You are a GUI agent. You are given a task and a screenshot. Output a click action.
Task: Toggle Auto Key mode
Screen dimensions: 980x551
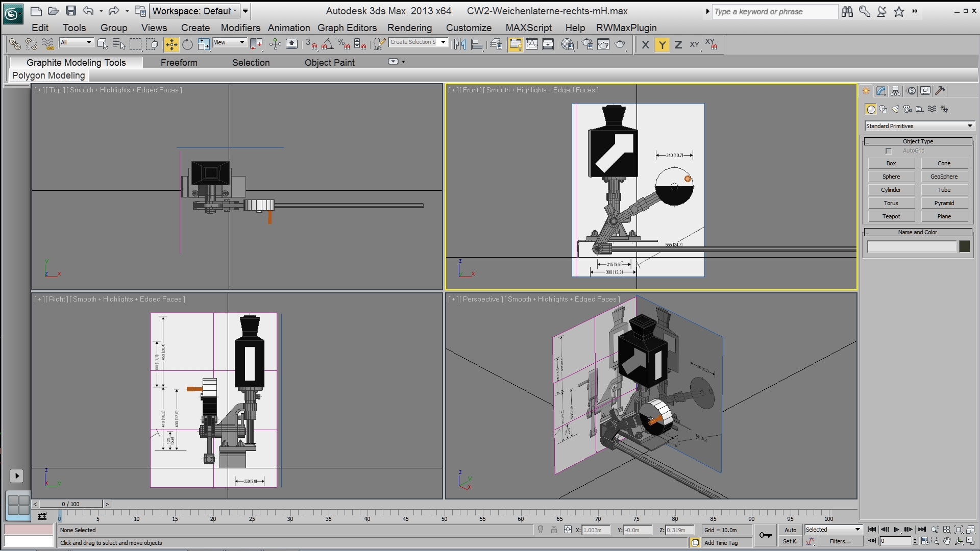pyautogui.click(x=790, y=530)
